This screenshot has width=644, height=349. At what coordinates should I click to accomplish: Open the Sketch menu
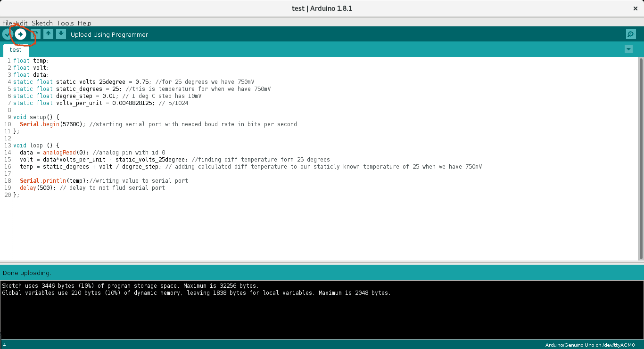[42, 23]
